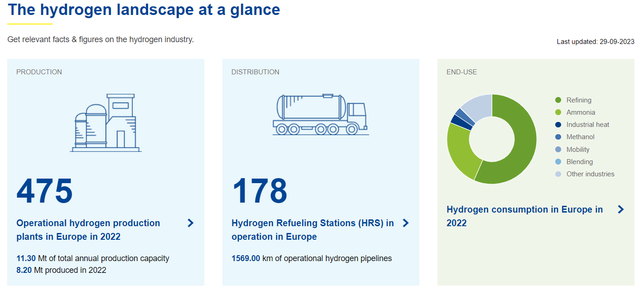Toggle Other industries legend marker
Image resolution: width=644 pixels, height=291 pixels.
[558, 174]
